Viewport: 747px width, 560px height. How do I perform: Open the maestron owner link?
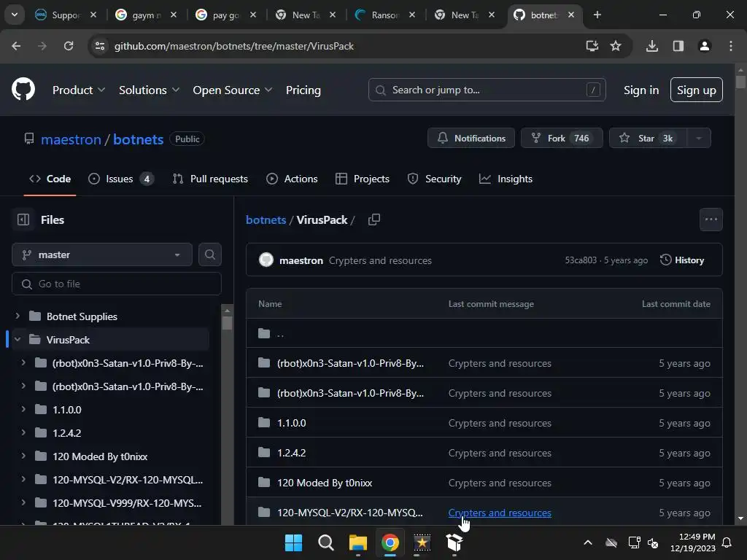(71, 139)
